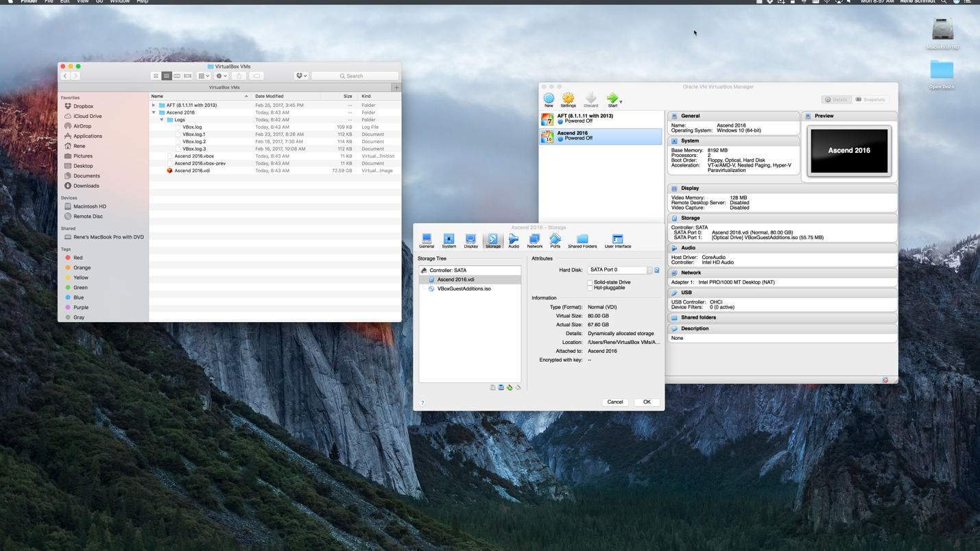Open the User Interface settings pane icon
This screenshot has height=551, width=980.
pyautogui.click(x=617, y=240)
